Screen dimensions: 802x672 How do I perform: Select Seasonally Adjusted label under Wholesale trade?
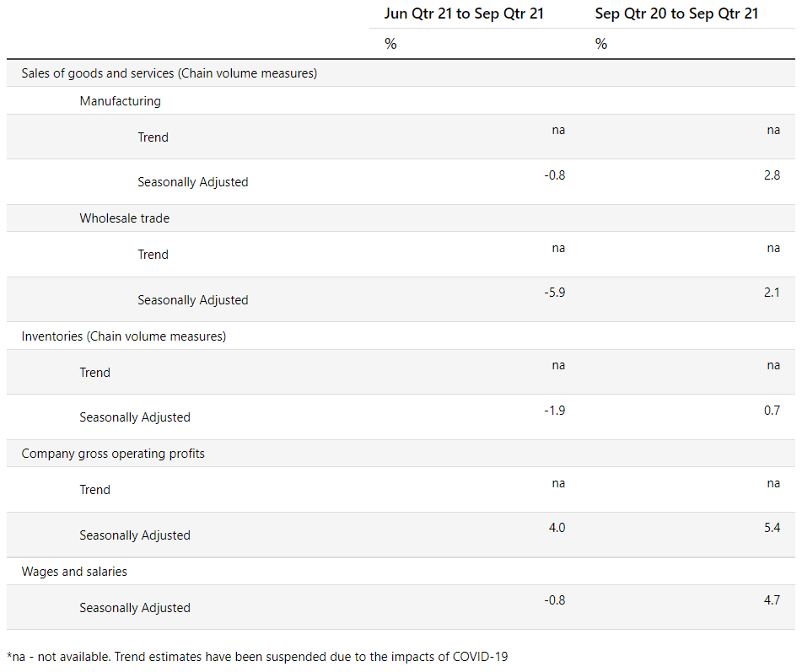point(192,300)
